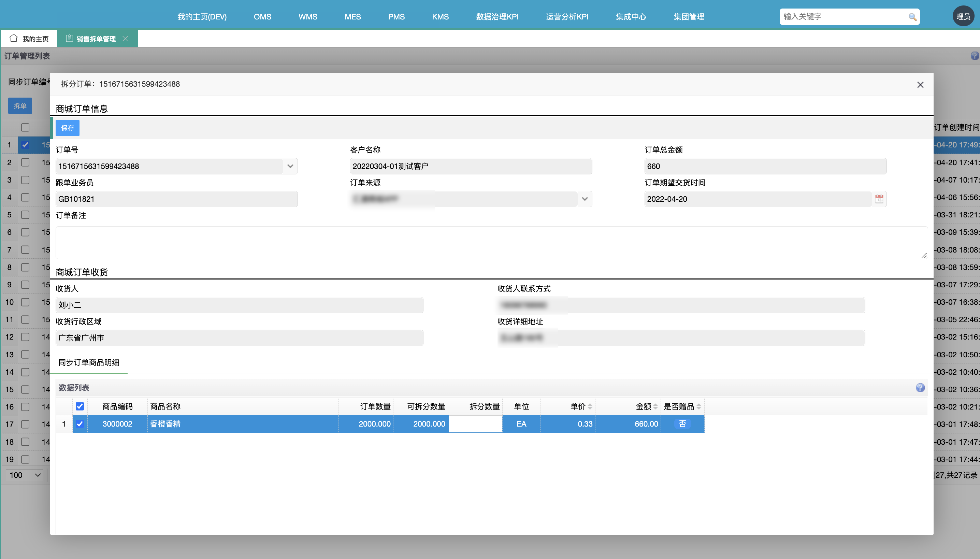Sort by the amount column arrows
Screen dimensions: 980x559
[x=655, y=406]
